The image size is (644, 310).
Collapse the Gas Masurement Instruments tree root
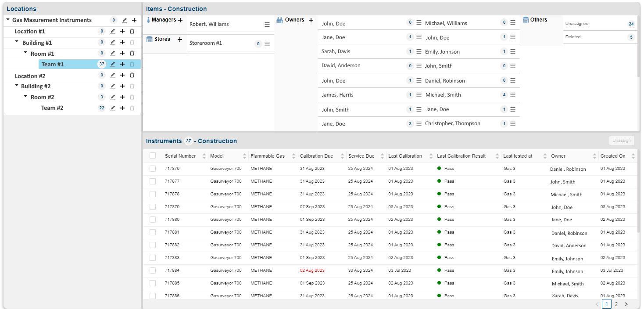8,20
